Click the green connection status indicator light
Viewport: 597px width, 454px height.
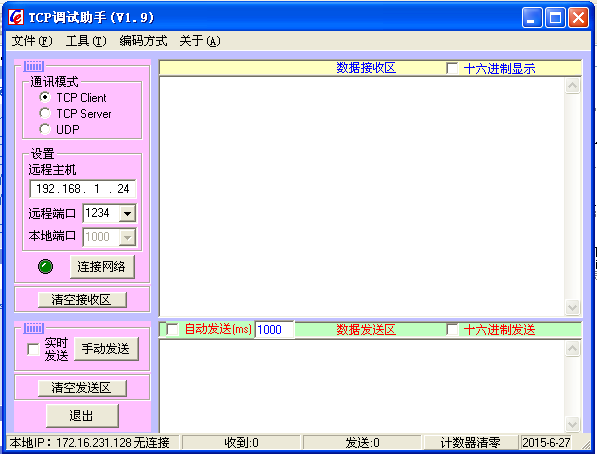pyautogui.click(x=46, y=267)
